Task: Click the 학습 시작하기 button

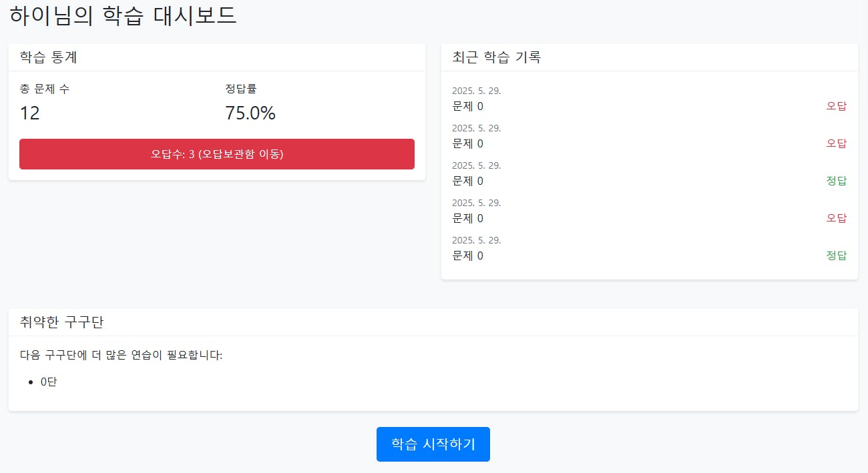Action: pos(433,444)
